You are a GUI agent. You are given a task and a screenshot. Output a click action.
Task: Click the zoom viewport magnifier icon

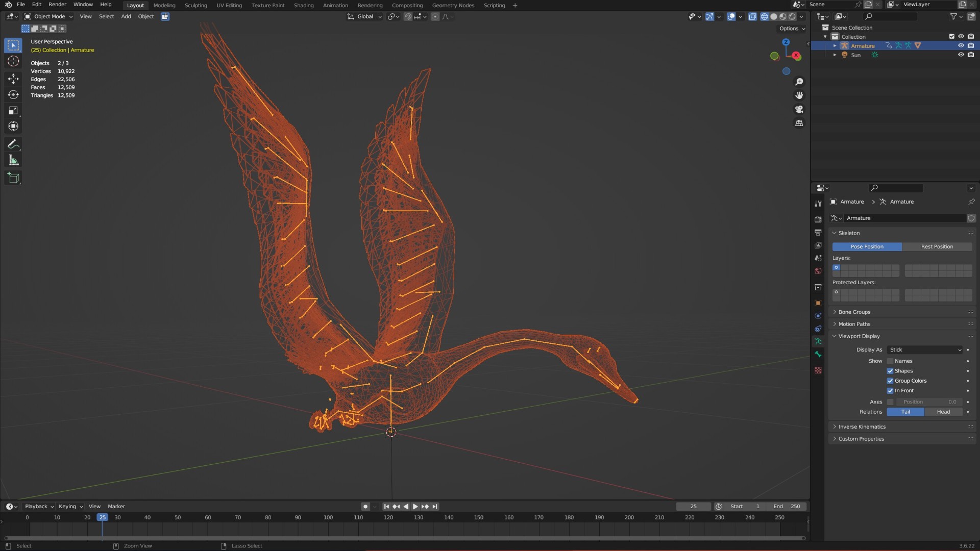click(799, 82)
